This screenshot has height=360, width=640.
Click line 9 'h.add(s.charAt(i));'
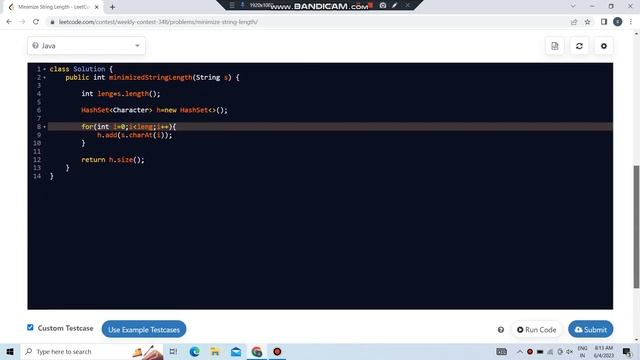pyautogui.click(x=134, y=135)
